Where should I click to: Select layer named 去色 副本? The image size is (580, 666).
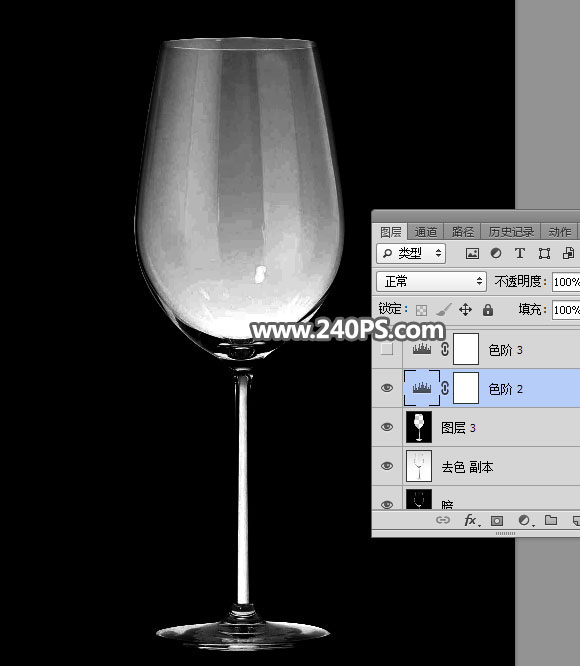point(467,467)
